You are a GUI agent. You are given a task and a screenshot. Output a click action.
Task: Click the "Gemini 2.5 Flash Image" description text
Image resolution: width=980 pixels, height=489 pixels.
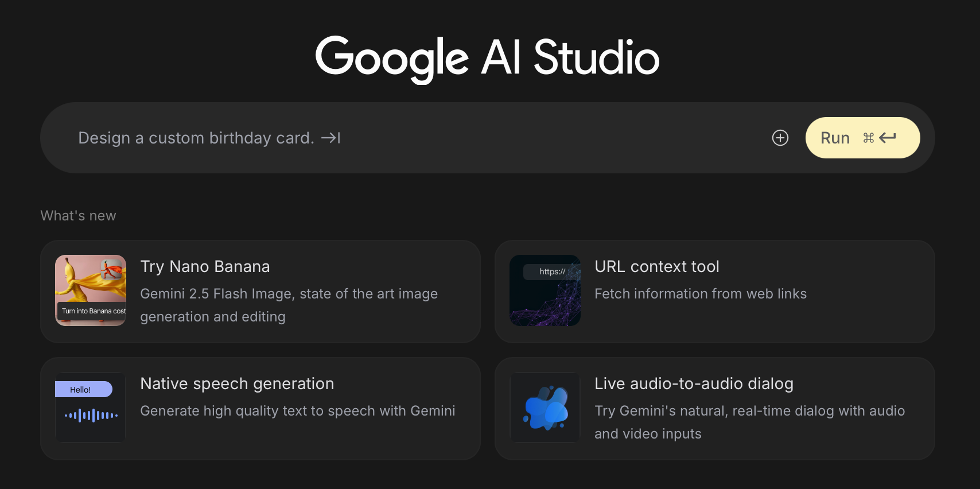(x=289, y=305)
